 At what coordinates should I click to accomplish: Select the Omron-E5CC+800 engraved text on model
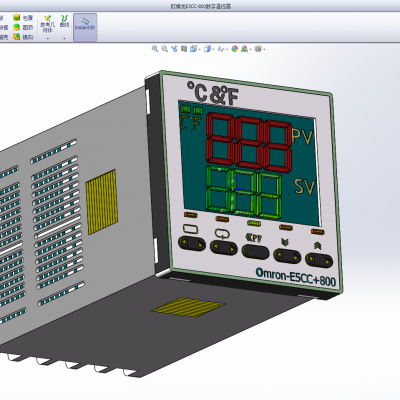pyautogui.click(x=296, y=277)
